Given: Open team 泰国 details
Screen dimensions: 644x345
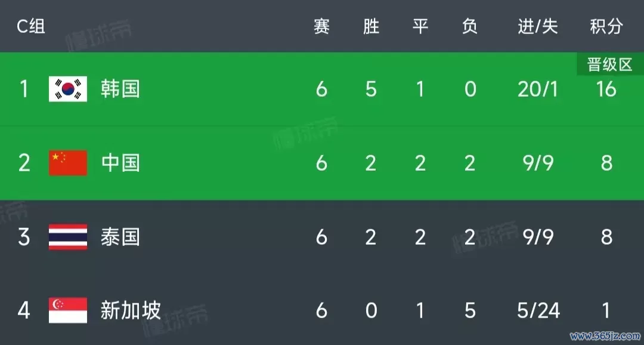Looking at the screenshot, I should click(x=120, y=237).
